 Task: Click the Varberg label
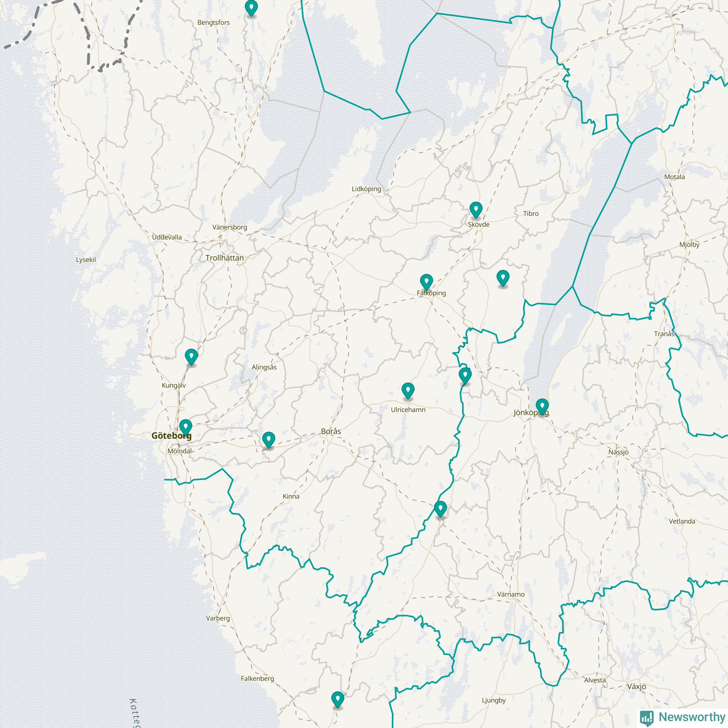[x=218, y=618]
